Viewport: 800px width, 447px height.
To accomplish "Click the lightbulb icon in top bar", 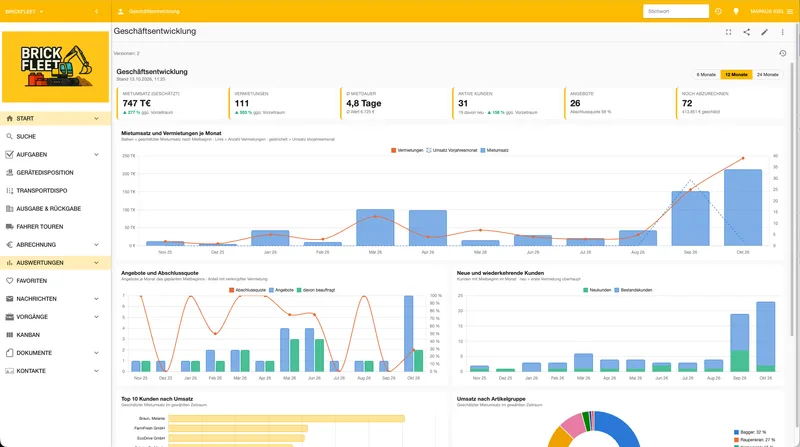I will pyautogui.click(x=736, y=11).
